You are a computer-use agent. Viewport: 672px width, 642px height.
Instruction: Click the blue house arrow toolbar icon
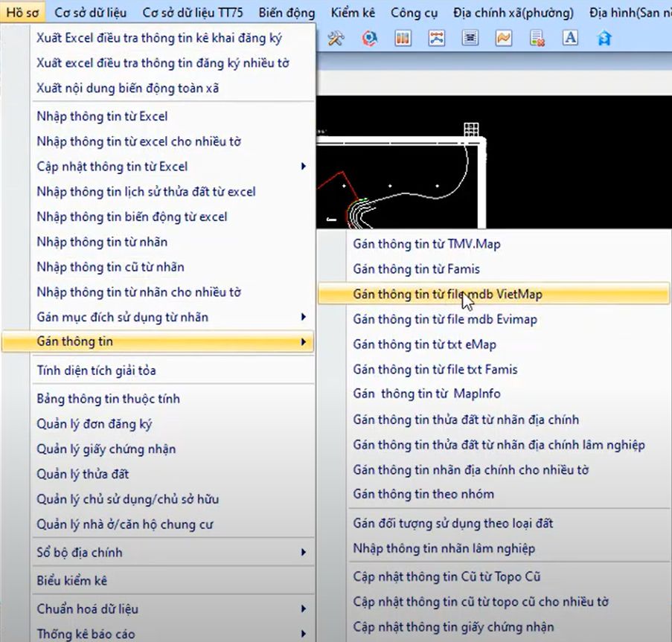604,39
